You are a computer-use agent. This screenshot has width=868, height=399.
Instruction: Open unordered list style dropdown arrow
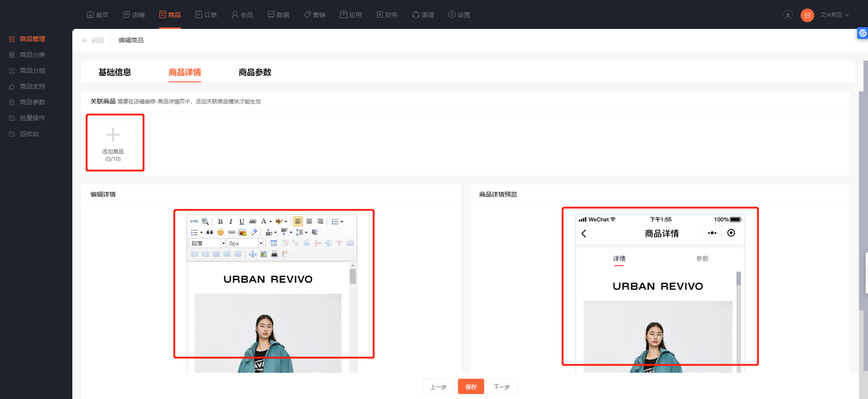[x=201, y=232]
